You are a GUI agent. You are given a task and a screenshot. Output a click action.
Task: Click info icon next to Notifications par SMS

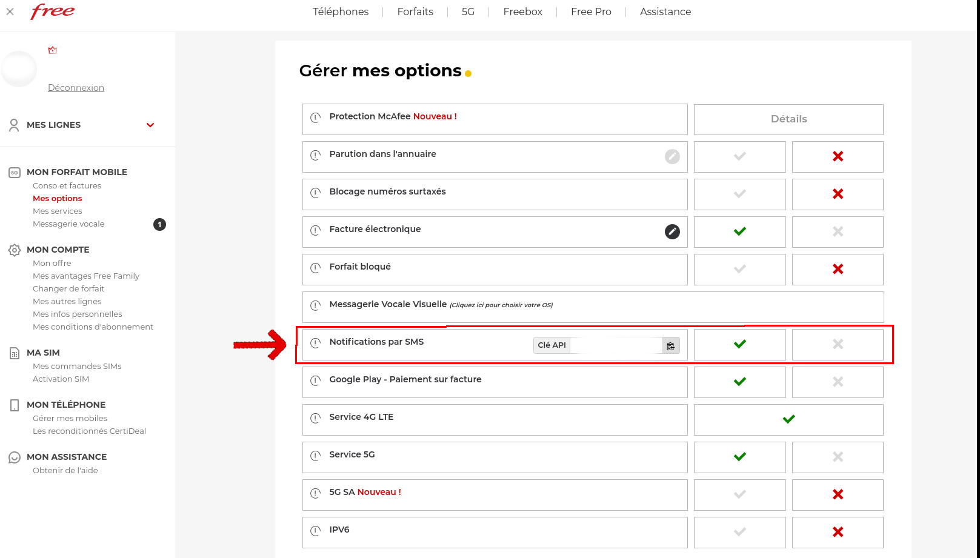click(315, 343)
